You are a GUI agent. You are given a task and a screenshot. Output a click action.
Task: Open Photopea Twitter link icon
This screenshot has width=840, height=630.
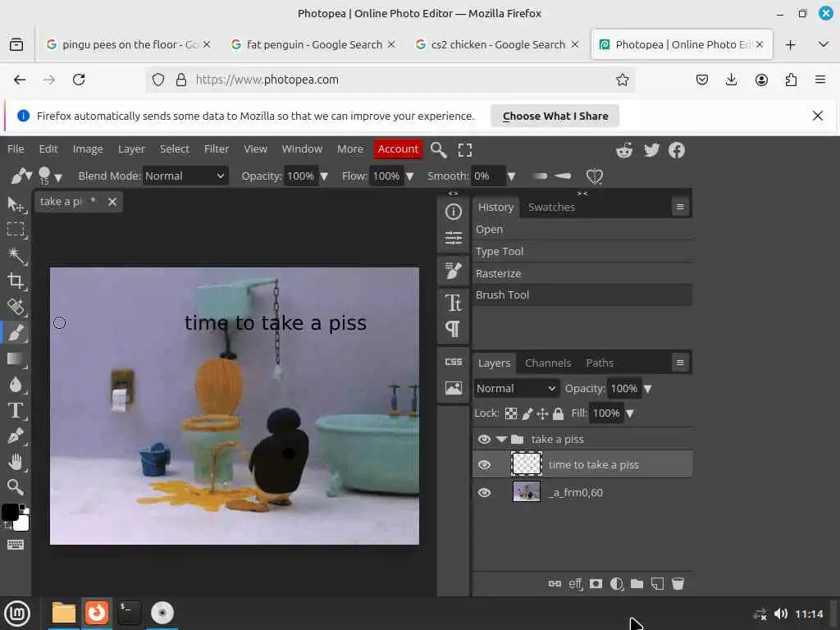coord(651,150)
